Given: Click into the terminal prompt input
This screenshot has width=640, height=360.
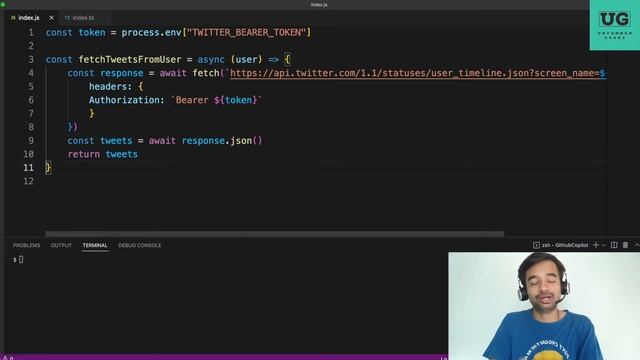Looking at the screenshot, I should point(21,260).
